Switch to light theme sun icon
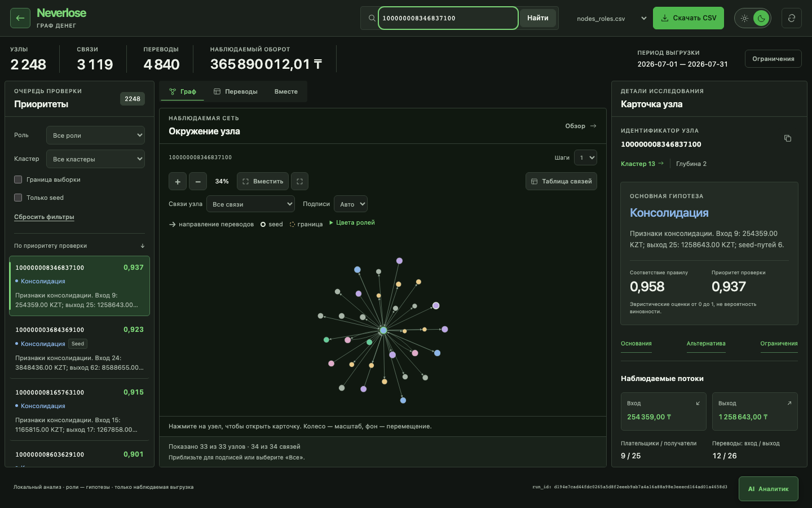The image size is (812, 508). pos(744,18)
